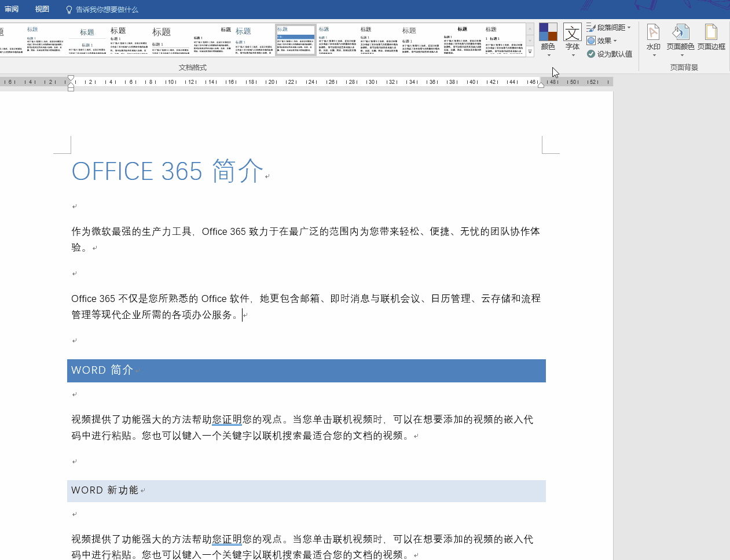This screenshot has height=560, width=730.
Task: Click the dropdown arrow under 页面颜色
Action: [x=681, y=56]
